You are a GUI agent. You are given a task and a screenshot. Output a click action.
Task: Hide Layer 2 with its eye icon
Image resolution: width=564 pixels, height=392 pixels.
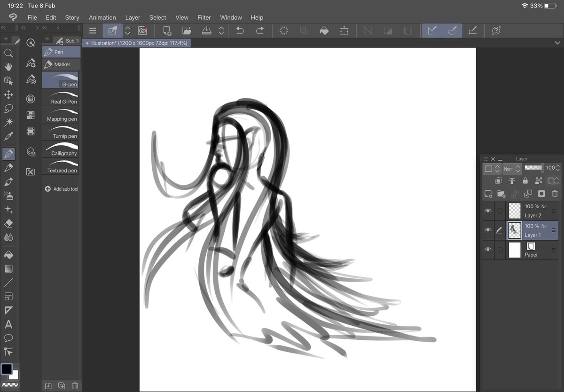coord(488,211)
